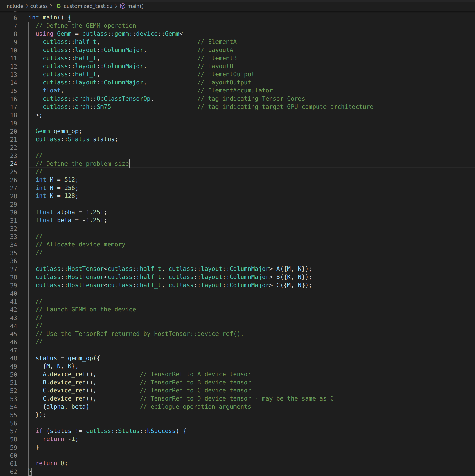Open the "cutlass" breadcrumb dropdown
The height and width of the screenshot is (476, 475).
tap(39, 6)
